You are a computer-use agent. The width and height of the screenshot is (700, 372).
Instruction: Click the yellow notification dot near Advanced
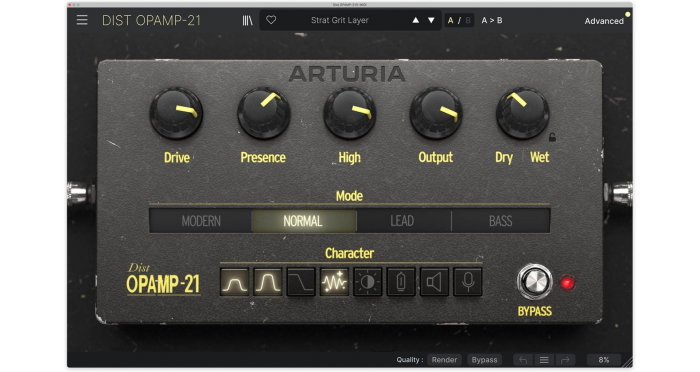(x=628, y=14)
